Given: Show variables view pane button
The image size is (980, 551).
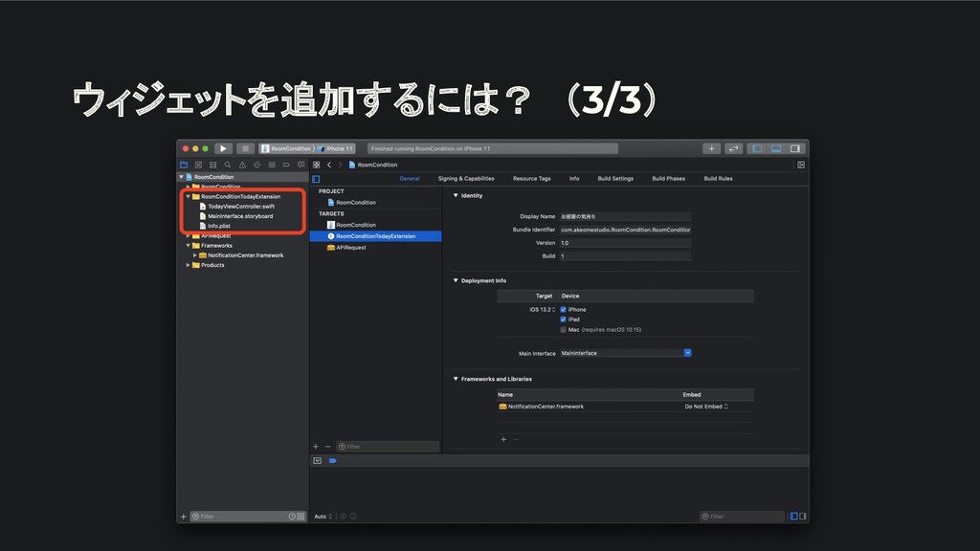Looking at the screenshot, I should [793, 517].
